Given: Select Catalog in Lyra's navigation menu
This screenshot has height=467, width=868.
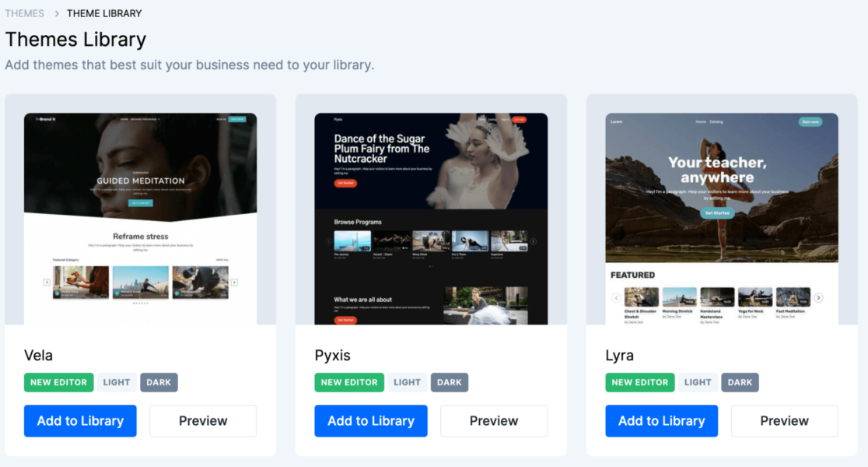Looking at the screenshot, I should coord(716,121).
